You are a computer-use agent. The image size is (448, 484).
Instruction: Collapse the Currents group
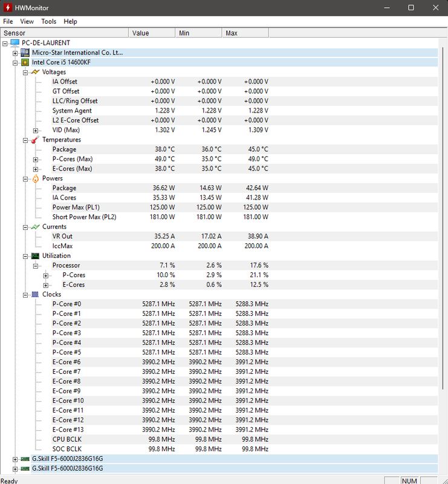25,227
